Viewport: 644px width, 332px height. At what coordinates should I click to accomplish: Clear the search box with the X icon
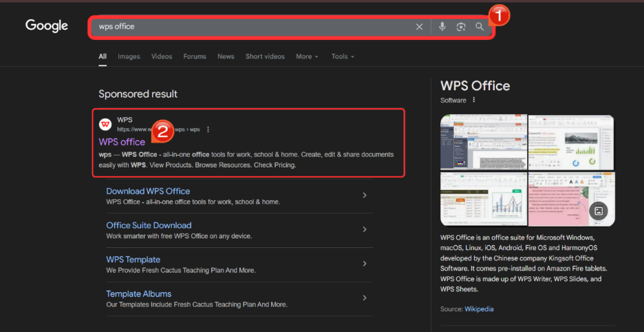coord(419,27)
